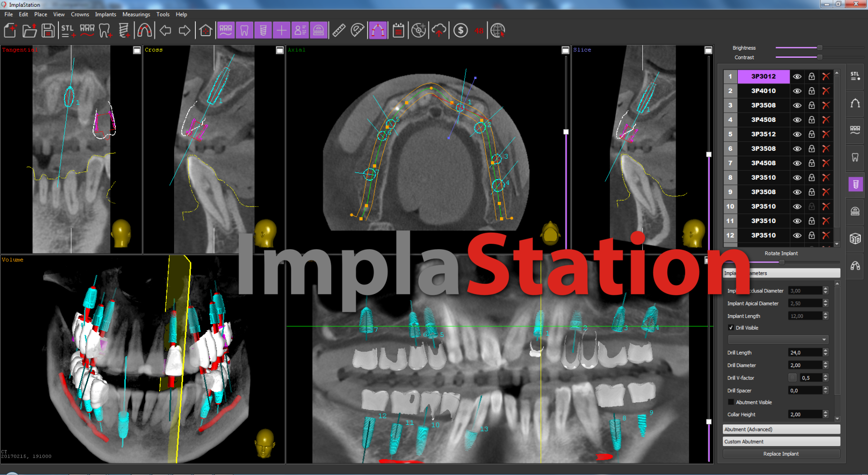Hide implant 3P3012 using eye icon
868x475 pixels.
click(797, 76)
